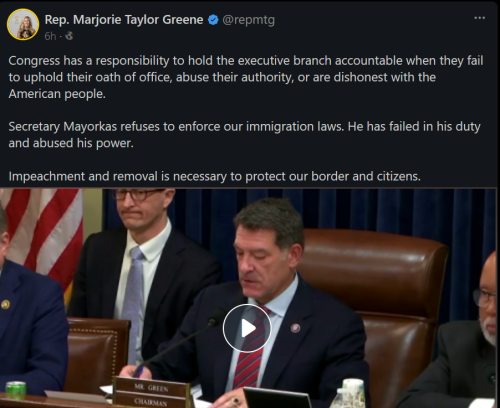Open the three-dot post options menu
The image size is (500, 408).
tap(479, 18)
